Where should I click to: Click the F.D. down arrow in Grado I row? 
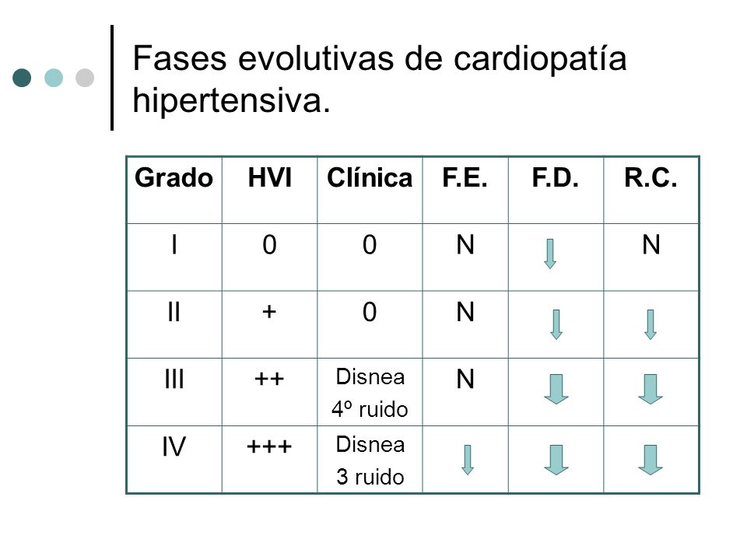click(x=550, y=254)
